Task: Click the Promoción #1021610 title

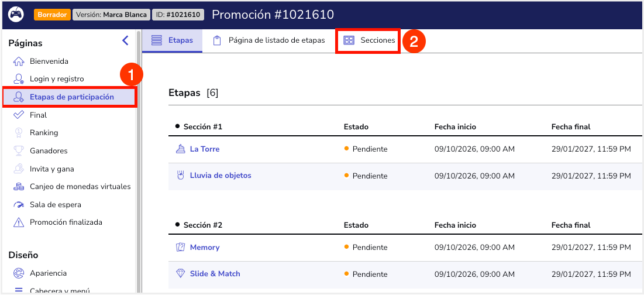Action: point(273,15)
